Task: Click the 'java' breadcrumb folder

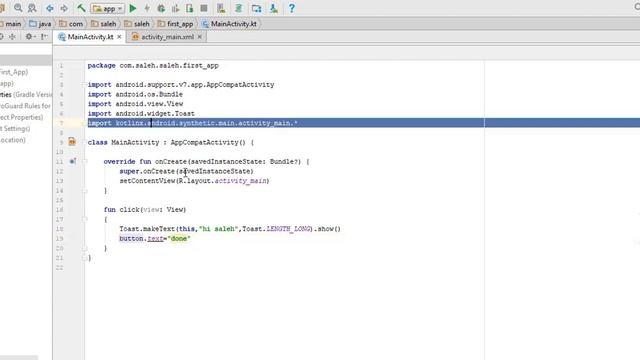Action: click(40, 24)
